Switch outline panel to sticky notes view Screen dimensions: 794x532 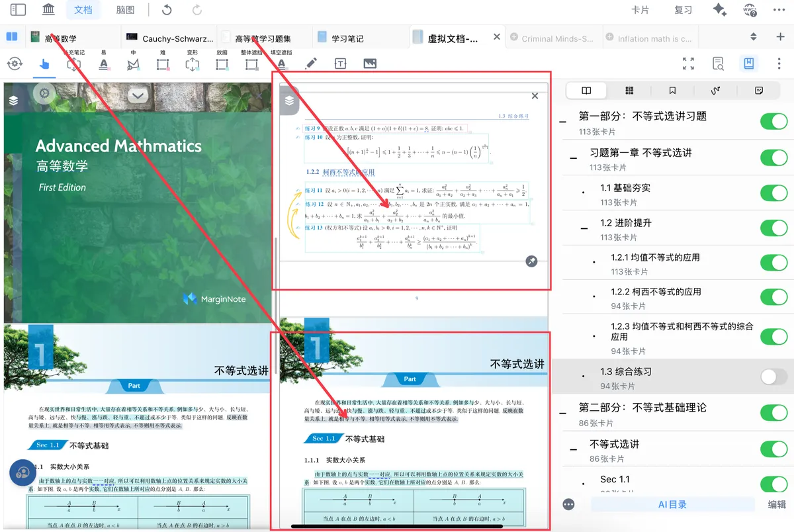(x=759, y=90)
